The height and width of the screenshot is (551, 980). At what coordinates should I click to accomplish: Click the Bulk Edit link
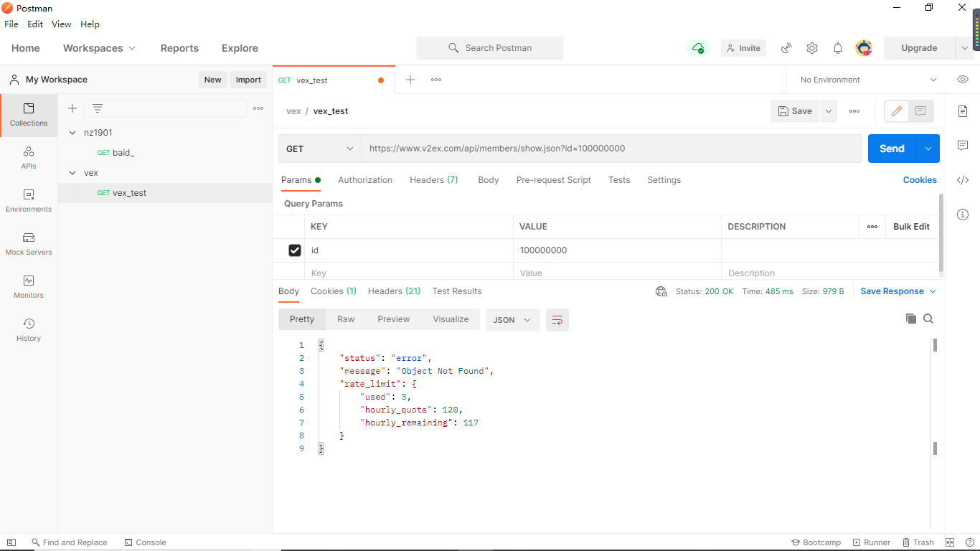point(911,227)
